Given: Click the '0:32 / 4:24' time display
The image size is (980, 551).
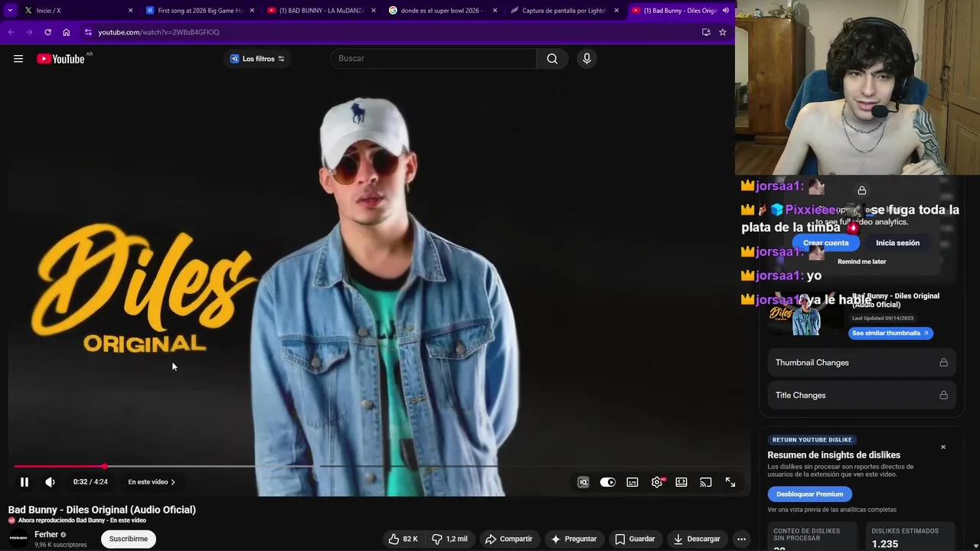Looking at the screenshot, I should (x=90, y=482).
